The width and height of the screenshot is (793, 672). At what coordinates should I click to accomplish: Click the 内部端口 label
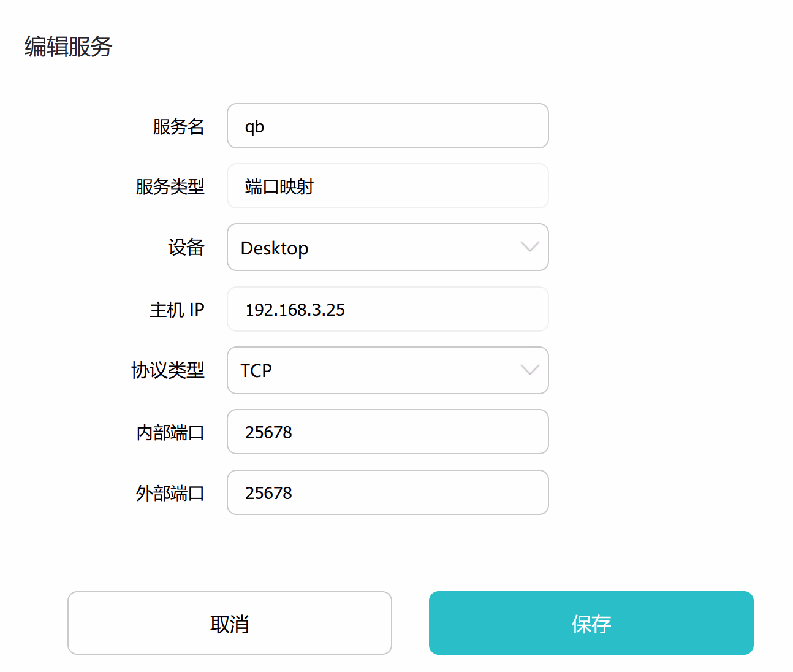point(170,432)
